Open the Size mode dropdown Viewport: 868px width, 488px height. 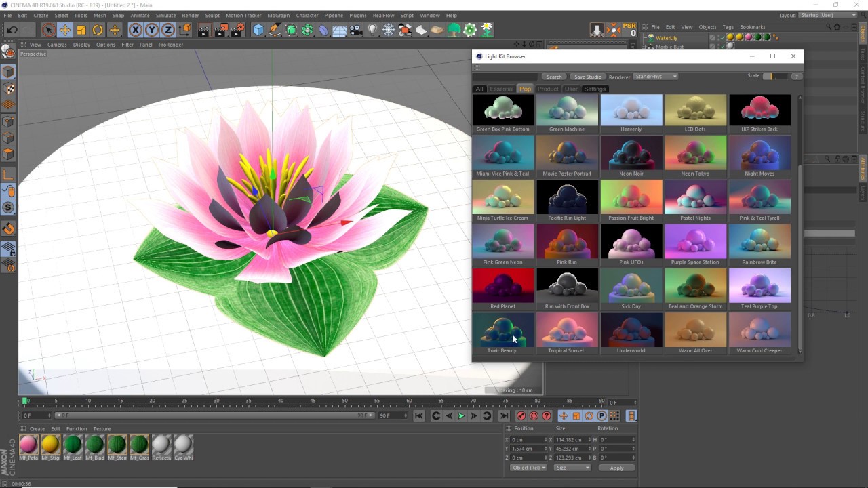(x=571, y=468)
